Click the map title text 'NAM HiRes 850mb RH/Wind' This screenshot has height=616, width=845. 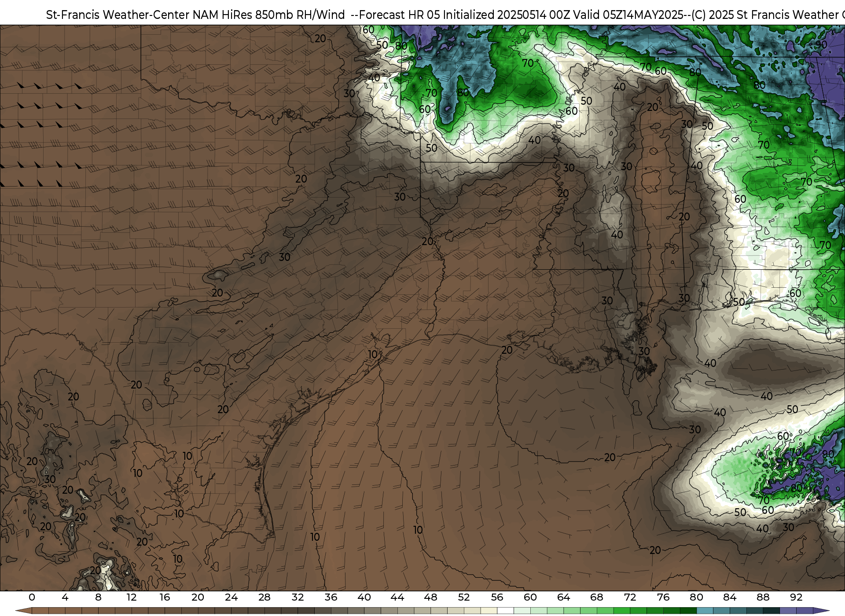pyautogui.click(x=268, y=15)
